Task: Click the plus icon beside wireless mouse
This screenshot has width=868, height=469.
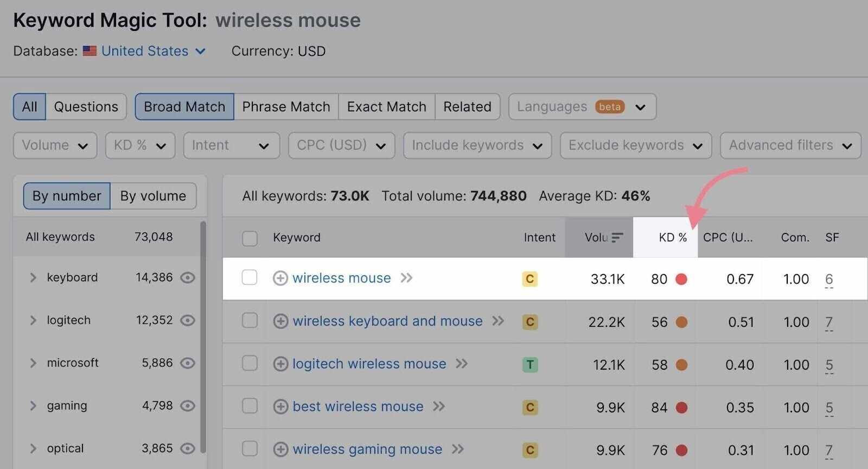Action: (x=280, y=278)
